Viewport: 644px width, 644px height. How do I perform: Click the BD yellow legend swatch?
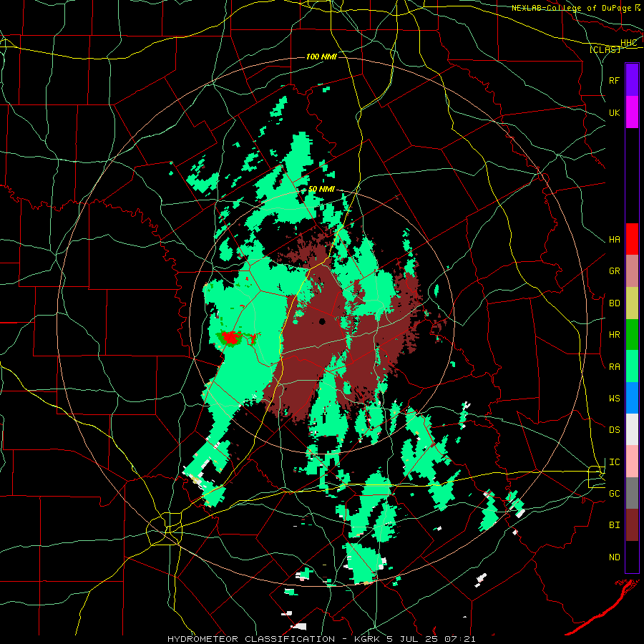pyautogui.click(x=632, y=303)
